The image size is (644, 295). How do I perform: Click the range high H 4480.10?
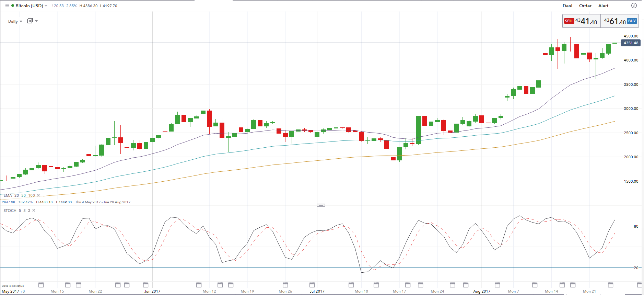[44, 202]
